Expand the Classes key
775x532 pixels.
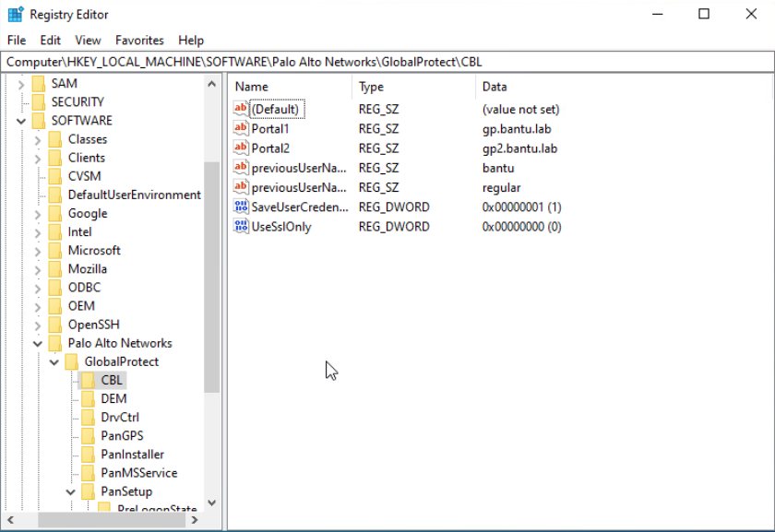[38, 140]
